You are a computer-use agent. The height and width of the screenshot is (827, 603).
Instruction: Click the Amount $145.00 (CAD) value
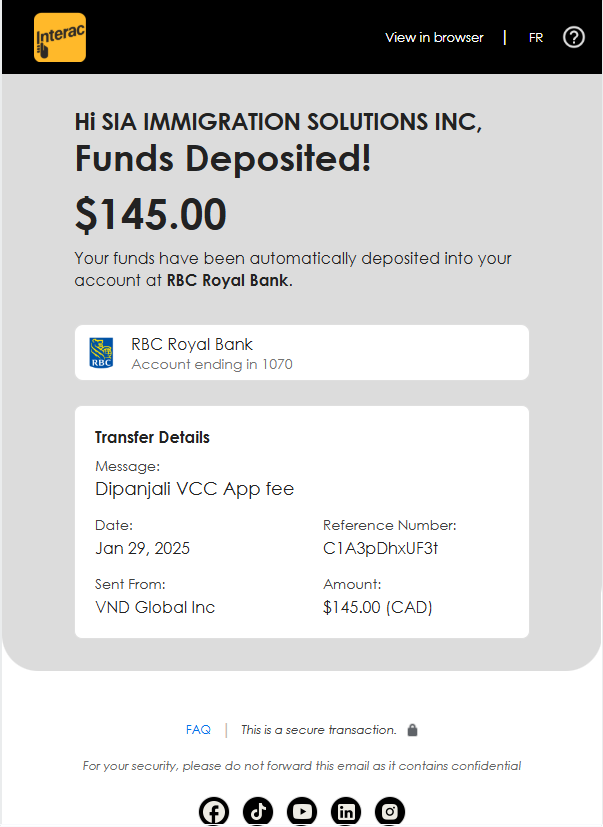tap(378, 607)
